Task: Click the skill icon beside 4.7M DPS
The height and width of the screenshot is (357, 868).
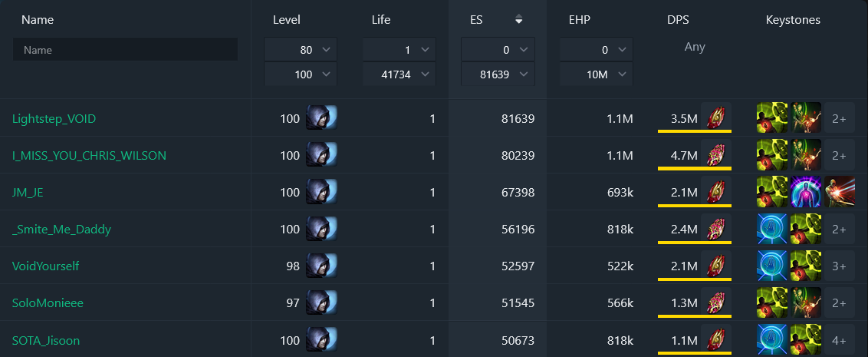Action: click(x=716, y=156)
